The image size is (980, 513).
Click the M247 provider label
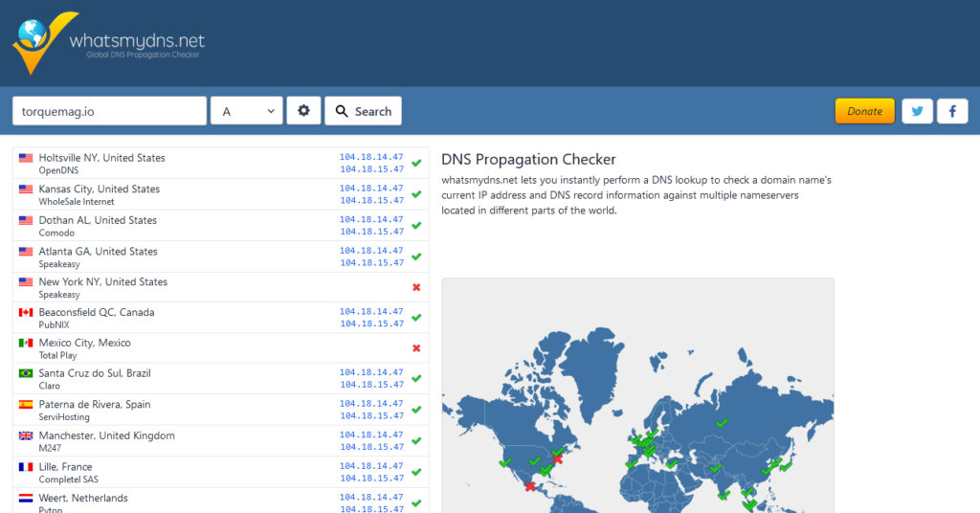tap(50, 449)
